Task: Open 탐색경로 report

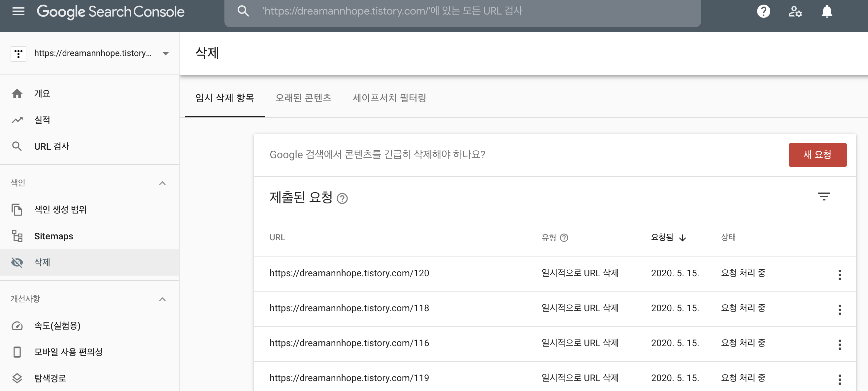Action: [89, 378]
